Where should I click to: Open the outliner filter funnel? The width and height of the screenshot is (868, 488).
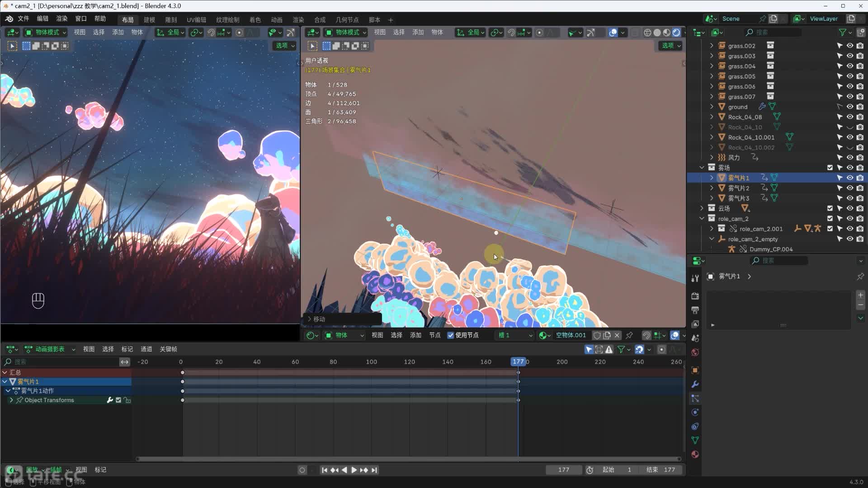tap(842, 33)
